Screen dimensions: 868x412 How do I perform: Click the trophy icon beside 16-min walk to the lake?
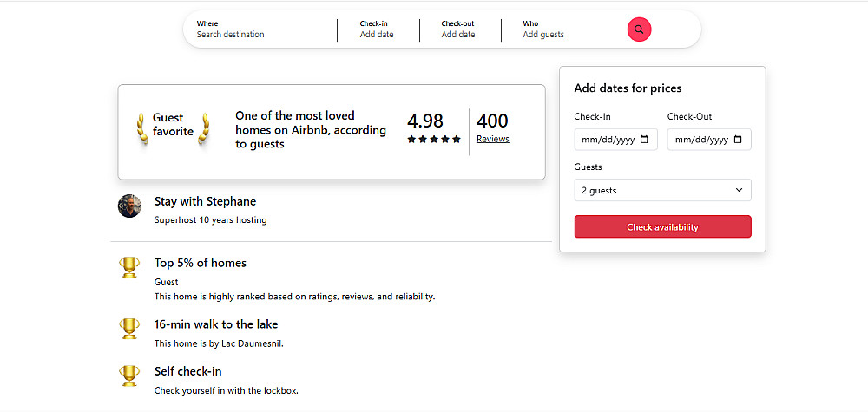129,329
